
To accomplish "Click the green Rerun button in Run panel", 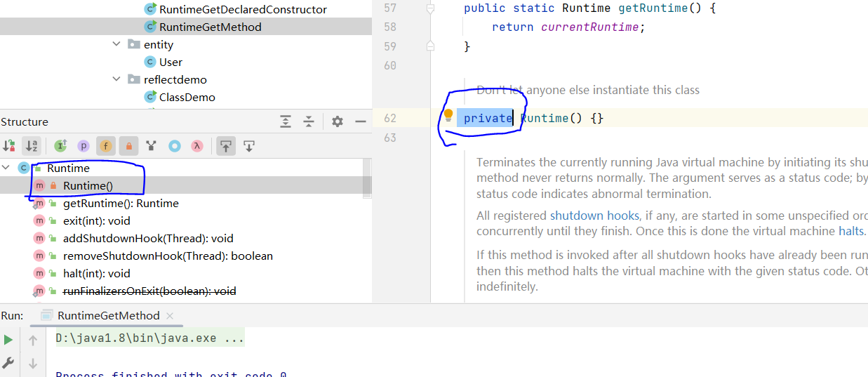I will tap(8, 340).
